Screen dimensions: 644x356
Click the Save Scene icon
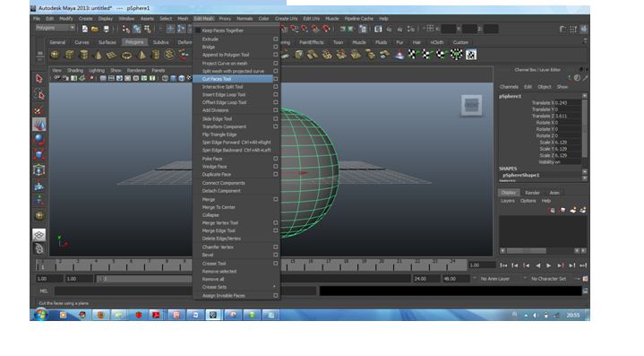107,29
